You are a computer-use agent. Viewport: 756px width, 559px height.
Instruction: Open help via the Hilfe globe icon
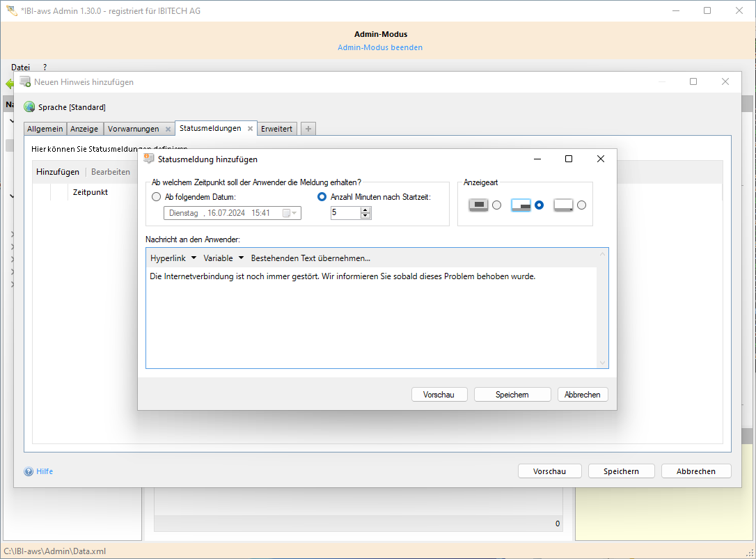point(29,471)
